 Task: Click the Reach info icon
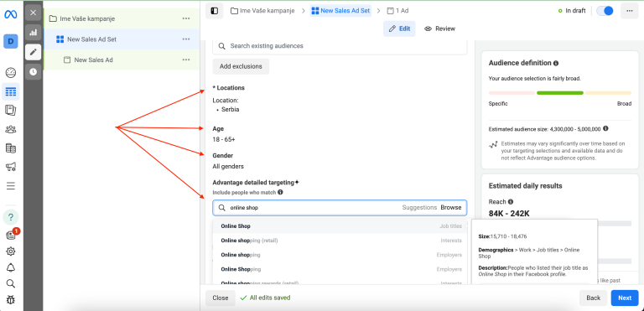[511, 202]
